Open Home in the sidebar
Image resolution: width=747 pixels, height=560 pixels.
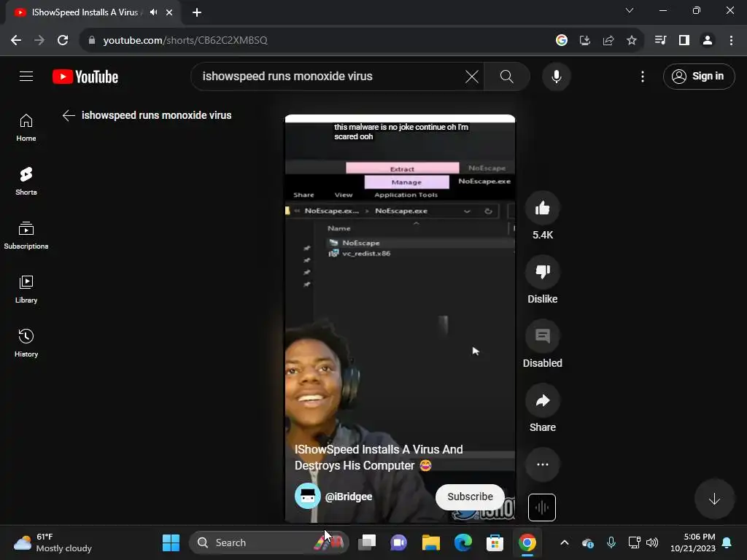tap(26, 128)
